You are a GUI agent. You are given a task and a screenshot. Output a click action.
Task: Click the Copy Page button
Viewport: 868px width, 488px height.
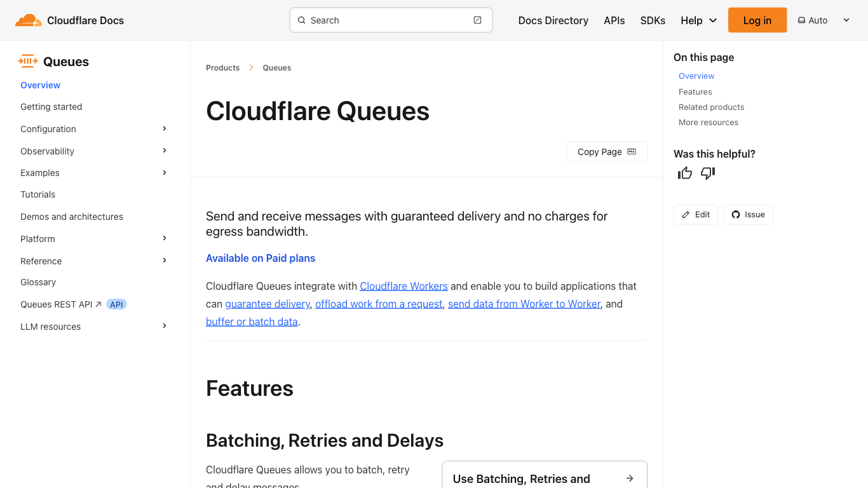pyautogui.click(x=606, y=152)
